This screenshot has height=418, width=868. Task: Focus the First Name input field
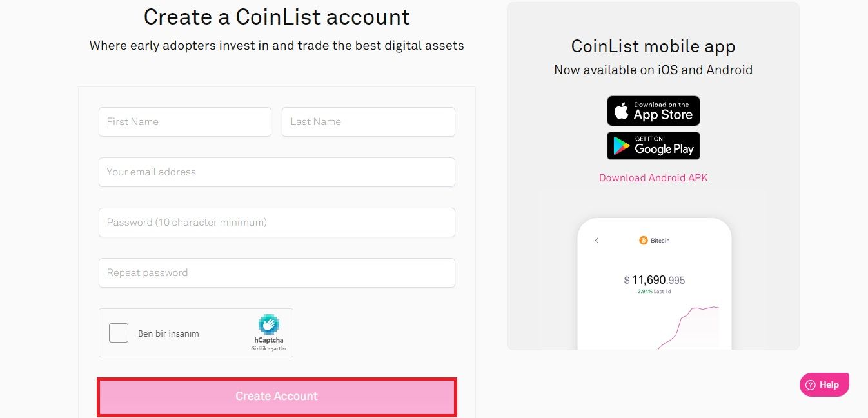coord(185,122)
